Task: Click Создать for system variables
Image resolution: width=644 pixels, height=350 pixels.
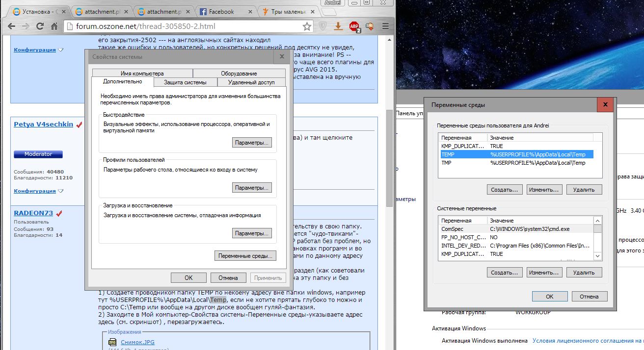Action: [x=505, y=272]
